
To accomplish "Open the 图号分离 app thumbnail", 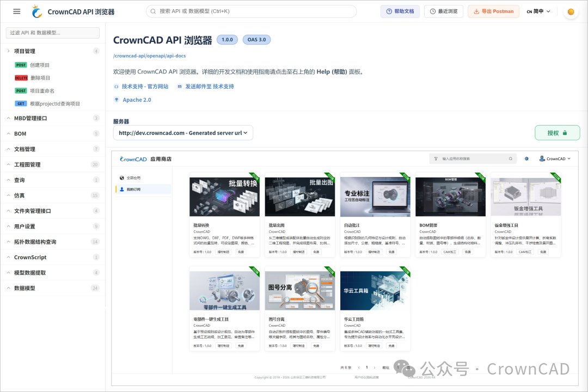I will coord(299,291).
